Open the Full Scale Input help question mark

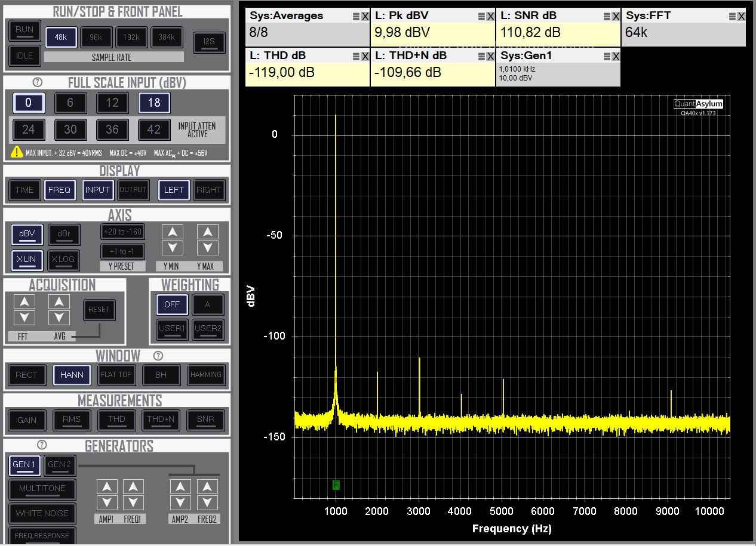pos(37,83)
